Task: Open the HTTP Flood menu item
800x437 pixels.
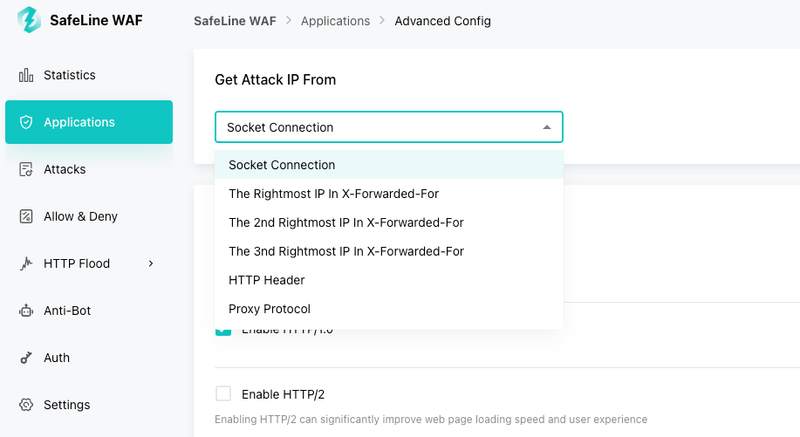Action: point(89,264)
